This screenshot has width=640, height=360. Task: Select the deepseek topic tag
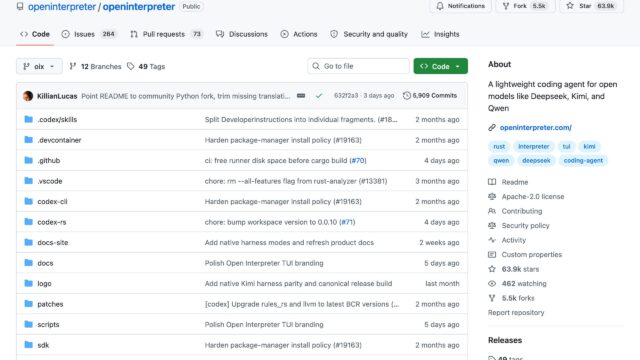(536, 160)
